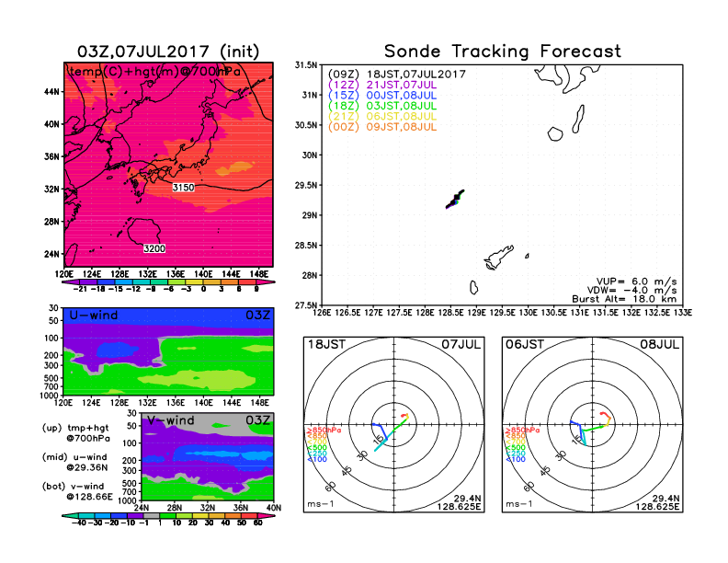The image size is (728, 563).
Task: Click the '45' ring label in the 06JST hodograph
Action: click(x=545, y=470)
